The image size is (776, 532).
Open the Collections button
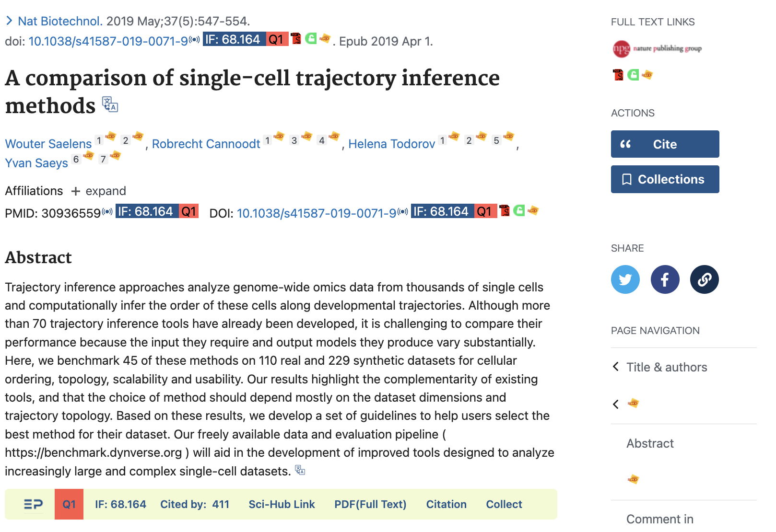[665, 179]
